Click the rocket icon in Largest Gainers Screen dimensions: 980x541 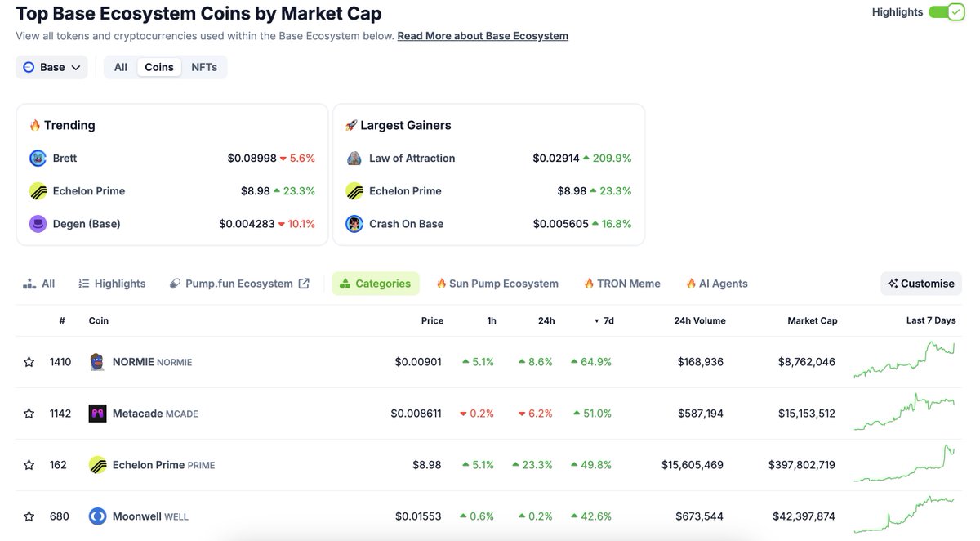(x=351, y=125)
